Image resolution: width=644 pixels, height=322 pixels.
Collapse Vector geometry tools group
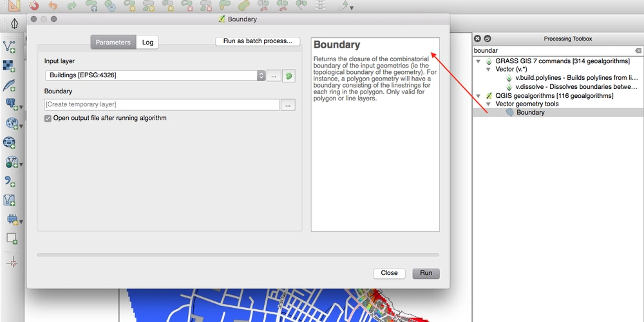click(x=488, y=104)
